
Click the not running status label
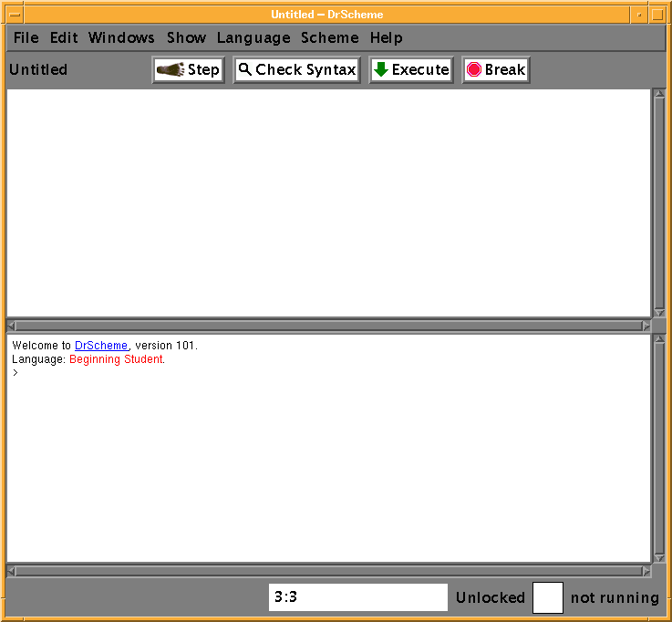click(x=615, y=597)
